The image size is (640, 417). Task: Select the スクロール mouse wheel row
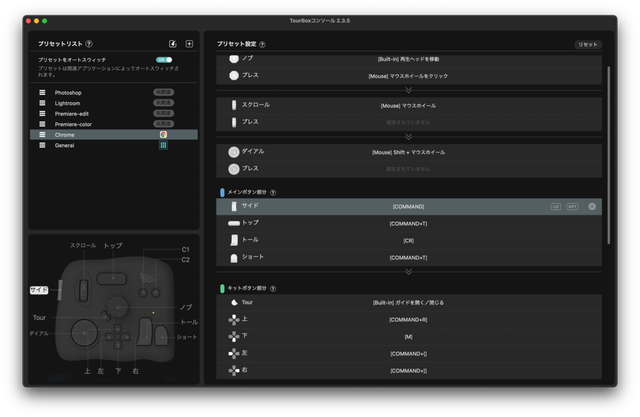click(x=409, y=106)
